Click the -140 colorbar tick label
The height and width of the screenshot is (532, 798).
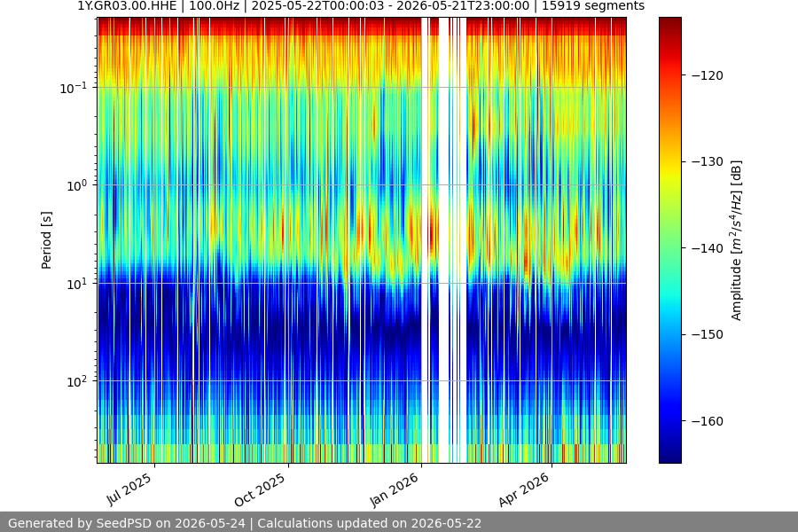tap(708, 248)
